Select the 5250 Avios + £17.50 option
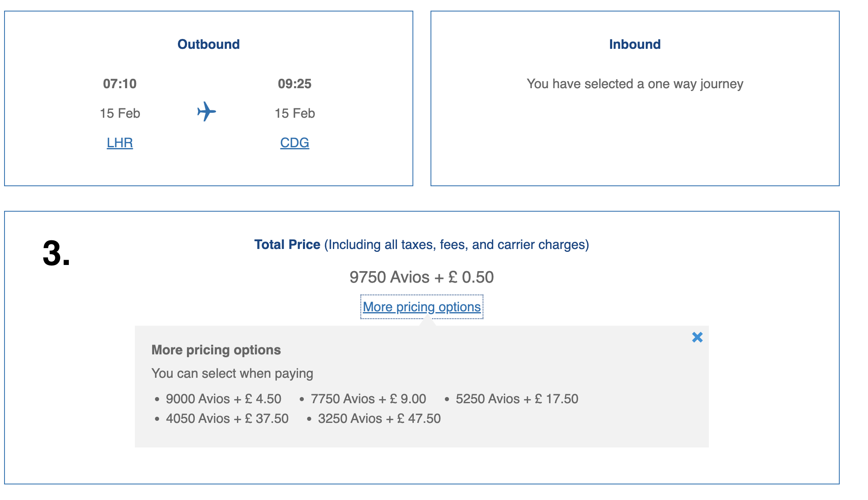Screen dimensions: 868x500 click(x=517, y=399)
